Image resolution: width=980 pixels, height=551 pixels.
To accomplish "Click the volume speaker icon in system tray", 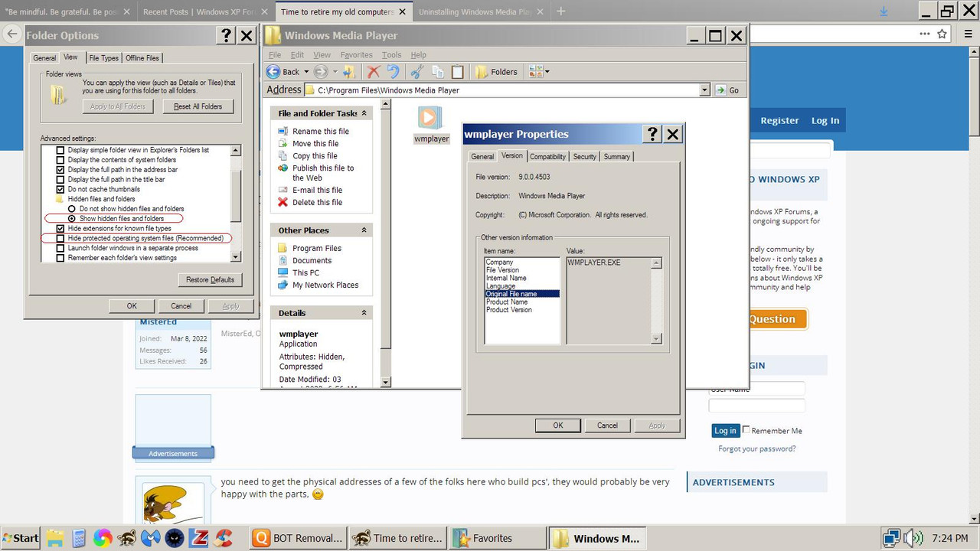I will (913, 538).
